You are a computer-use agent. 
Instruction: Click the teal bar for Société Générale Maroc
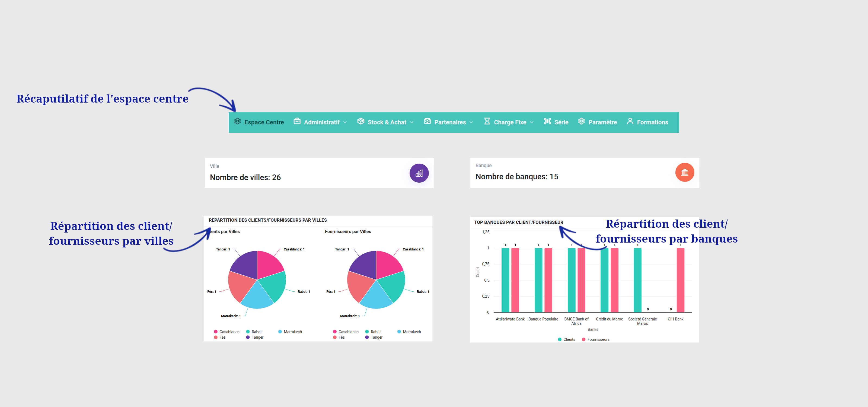[x=637, y=280]
